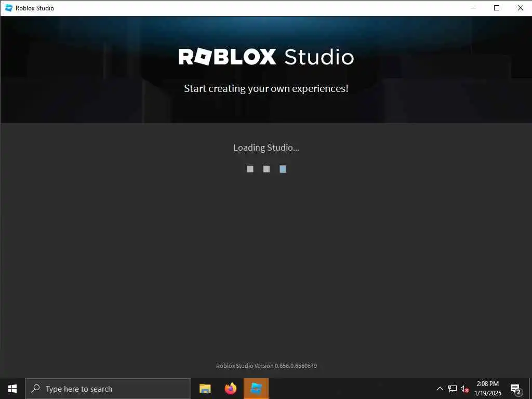Click the 2:08 PM clock and date

pos(487,389)
